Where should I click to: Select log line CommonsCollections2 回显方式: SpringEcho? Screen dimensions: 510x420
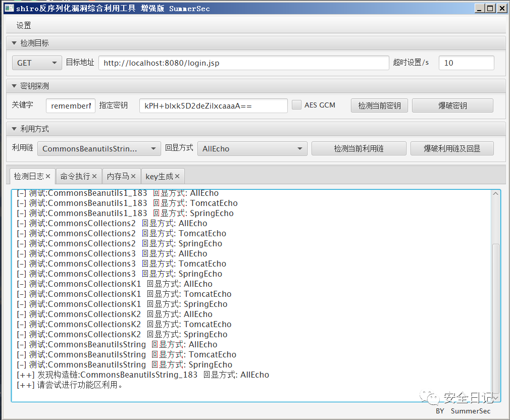(x=119, y=243)
